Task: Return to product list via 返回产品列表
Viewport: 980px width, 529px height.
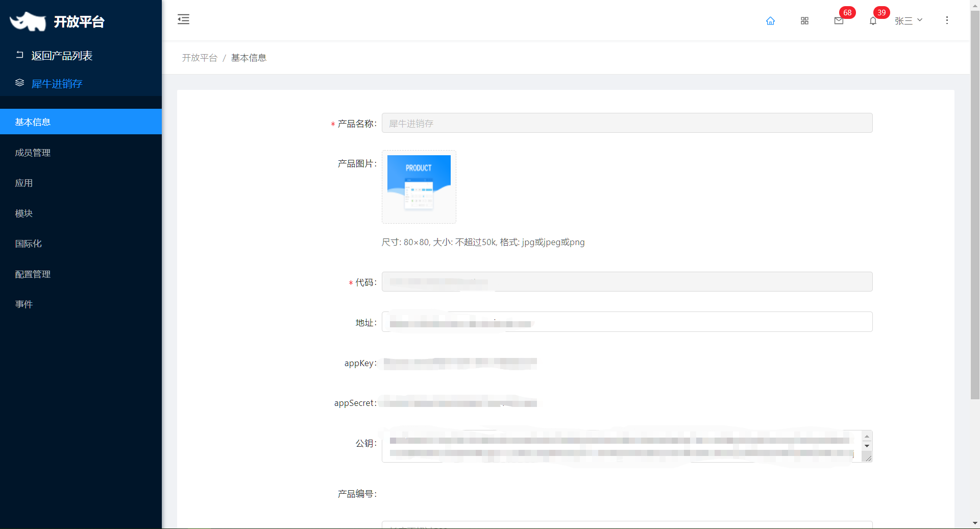Action: coord(62,55)
